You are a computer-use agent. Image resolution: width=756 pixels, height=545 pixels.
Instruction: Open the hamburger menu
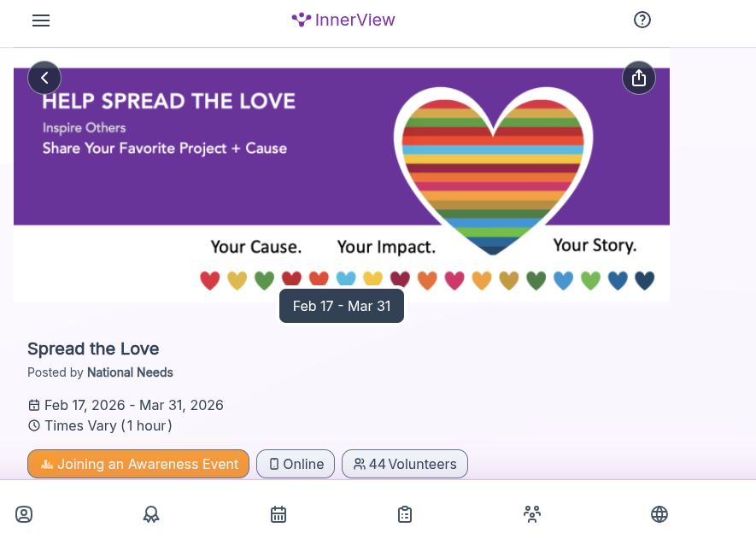(41, 21)
